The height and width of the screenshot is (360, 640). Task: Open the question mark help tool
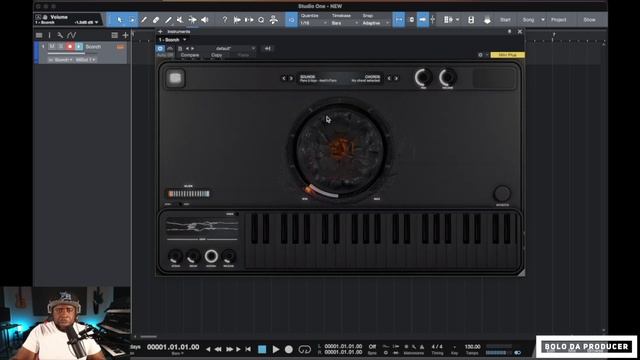pos(224,20)
